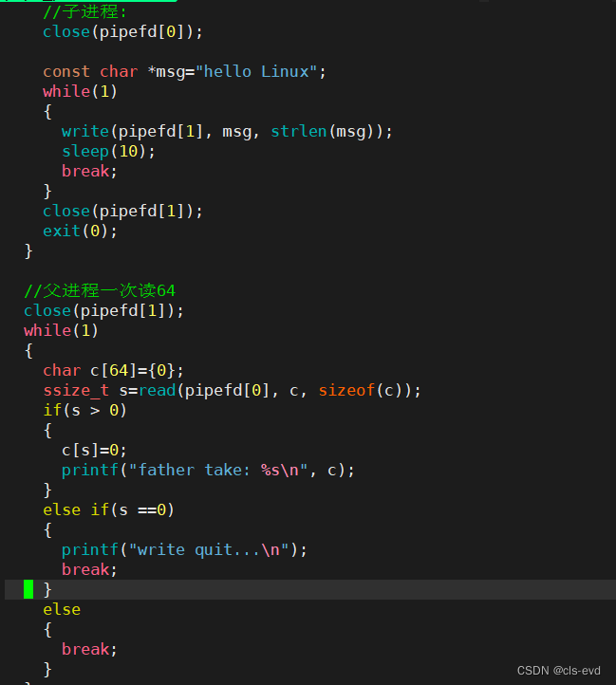
Task: Click the 'sleep(10);' line
Action: pyautogui.click(x=108, y=152)
